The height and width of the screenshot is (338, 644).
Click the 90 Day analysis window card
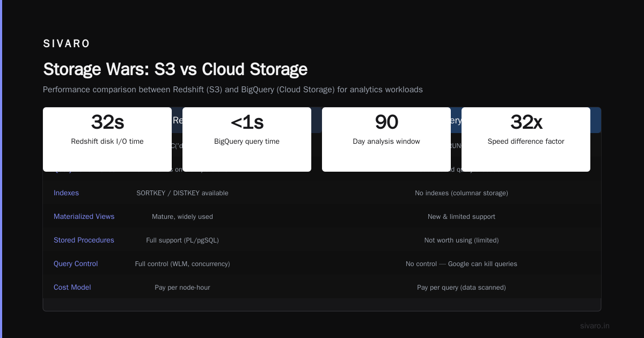click(x=386, y=139)
